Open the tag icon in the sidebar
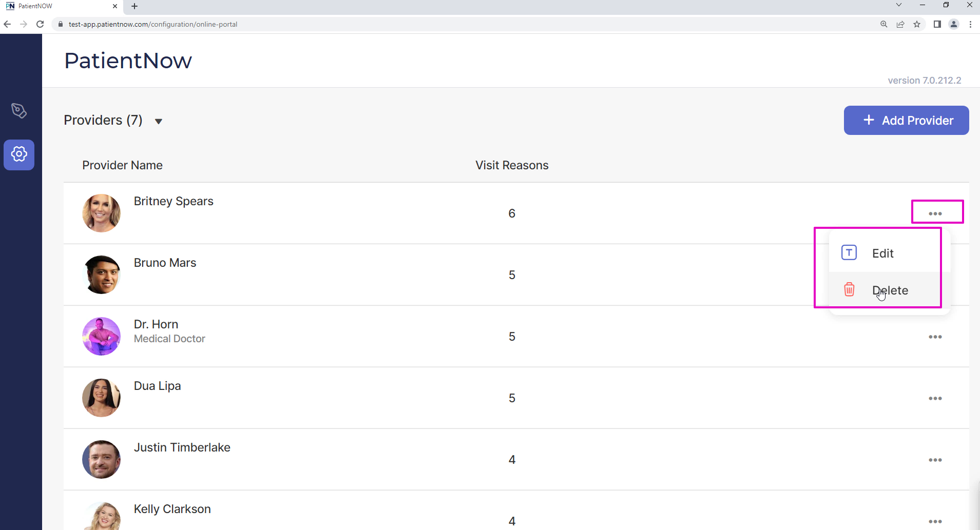980x530 pixels. [x=19, y=111]
